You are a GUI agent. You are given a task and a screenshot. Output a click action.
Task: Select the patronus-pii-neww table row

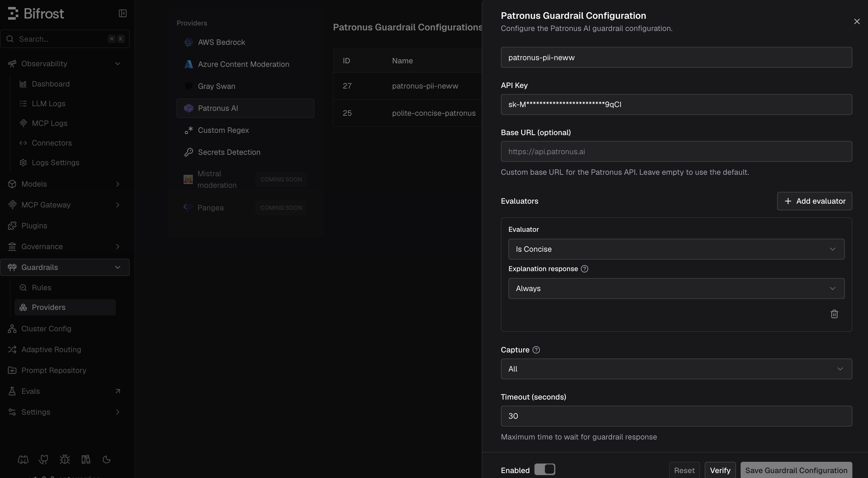(407, 86)
